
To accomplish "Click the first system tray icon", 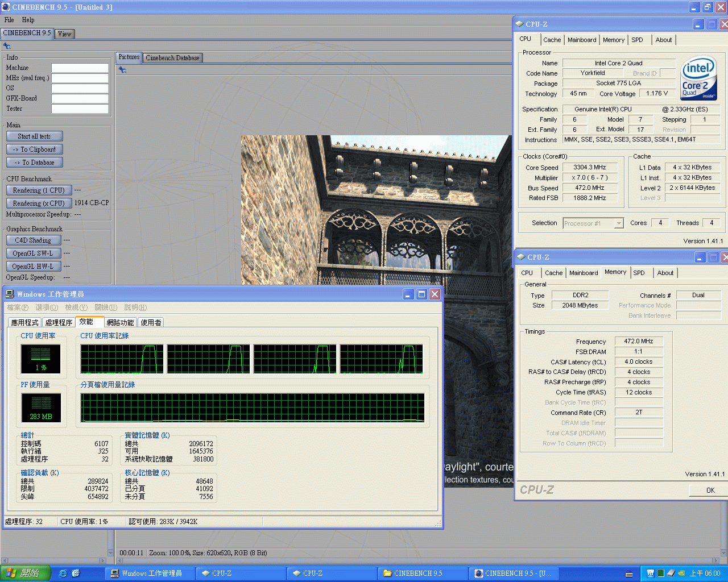I will [x=650, y=573].
